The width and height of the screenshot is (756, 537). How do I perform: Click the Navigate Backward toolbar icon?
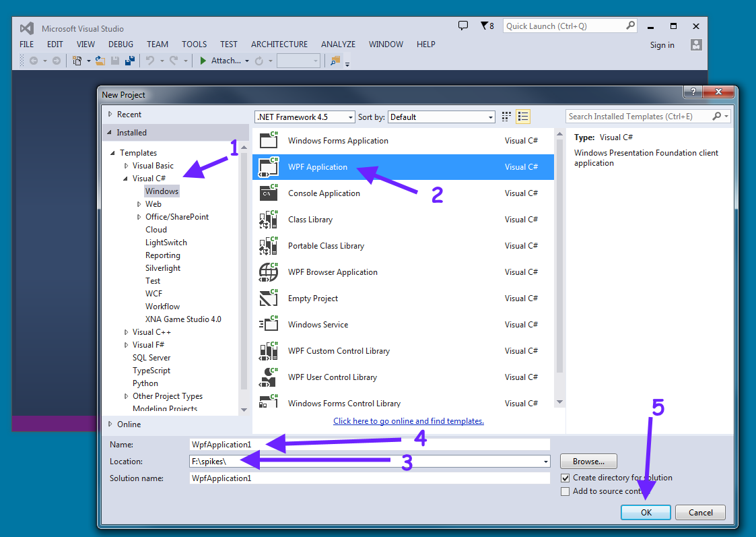(x=33, y=61)
